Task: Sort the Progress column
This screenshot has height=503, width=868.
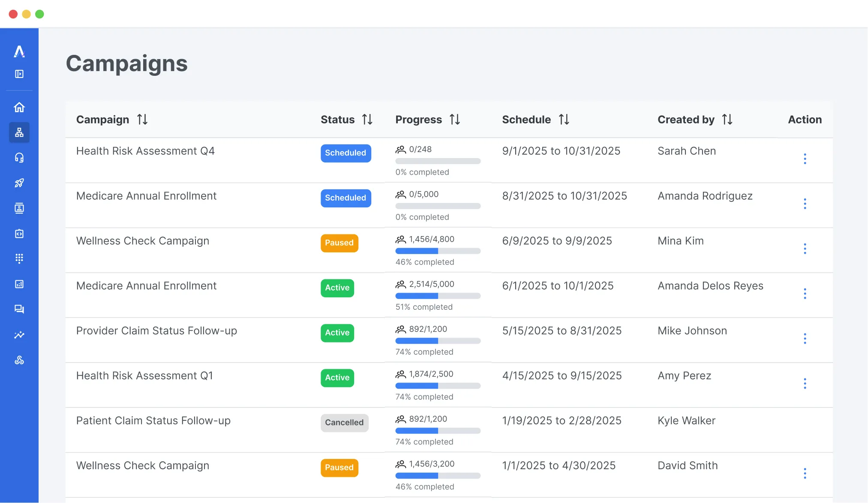Action: (455, 120)
